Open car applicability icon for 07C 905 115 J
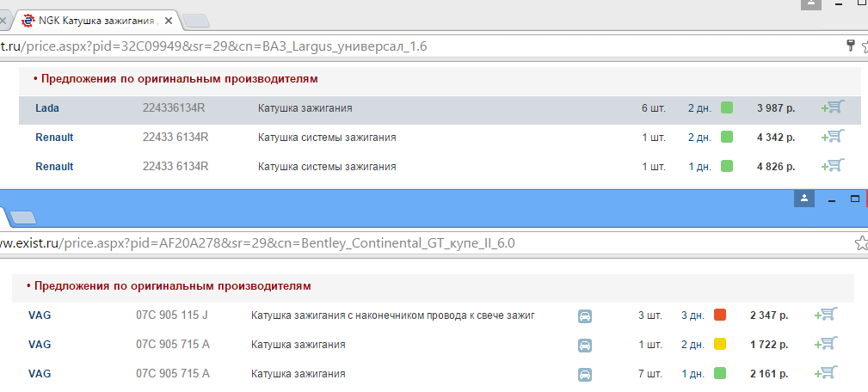 tap(585, 316)
